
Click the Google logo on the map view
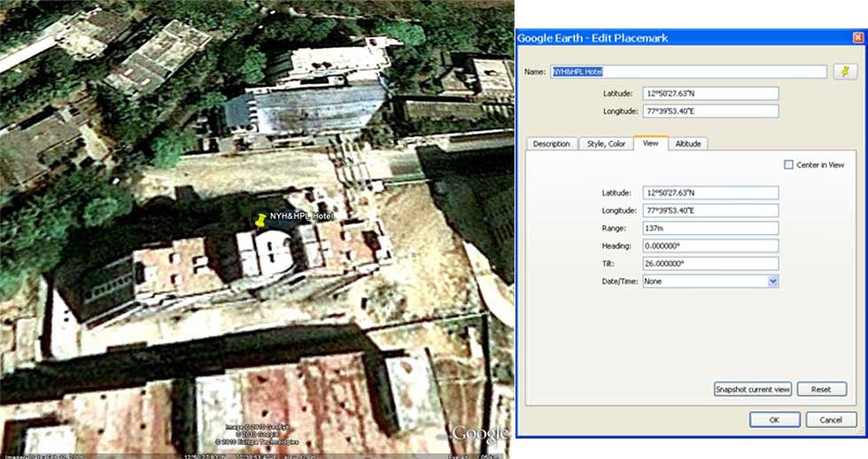pos(479,433)
